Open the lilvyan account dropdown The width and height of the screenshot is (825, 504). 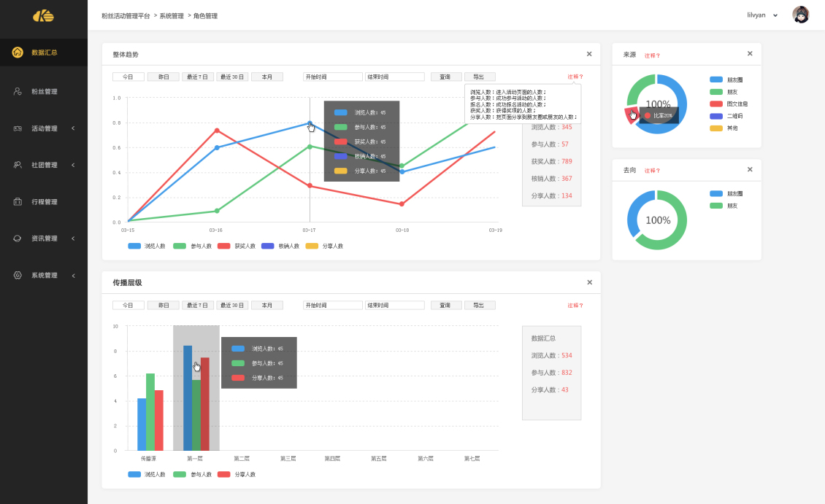[x=762, y=15]
